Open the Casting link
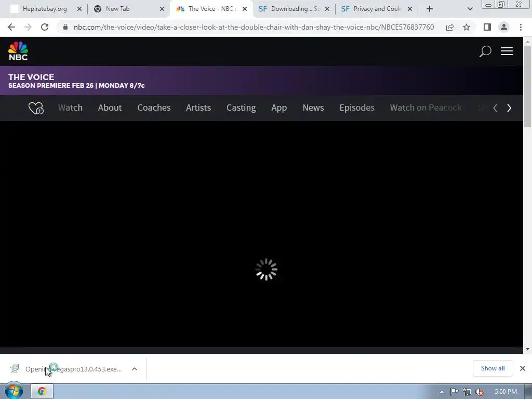The height and width of the screenshot is (399, 532). (241, 108)
